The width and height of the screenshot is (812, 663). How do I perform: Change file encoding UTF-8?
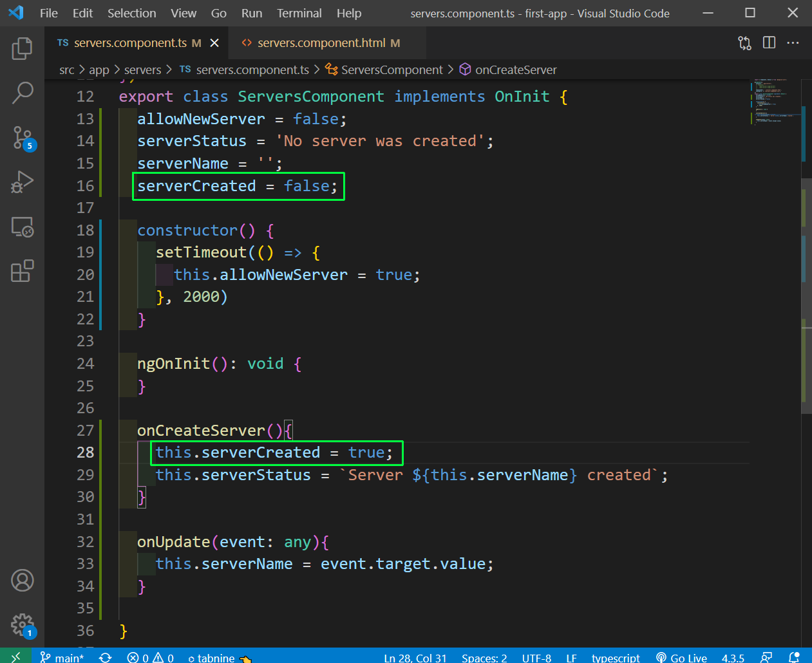(536, 657)
